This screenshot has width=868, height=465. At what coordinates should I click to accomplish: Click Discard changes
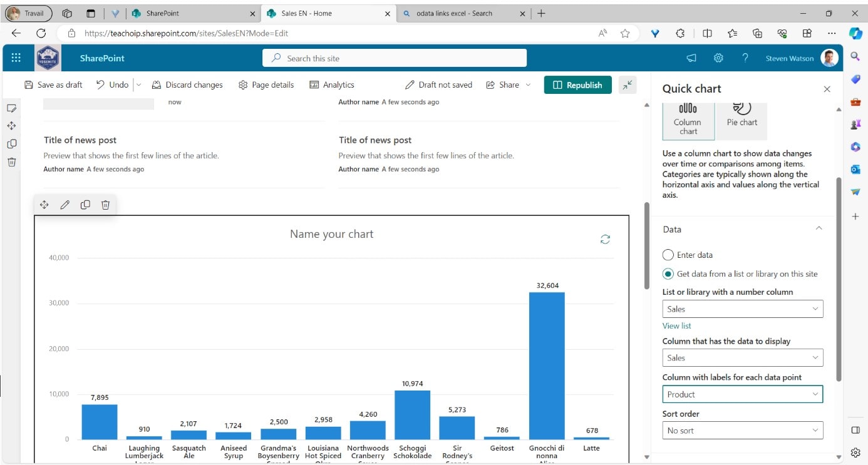click(x=187, y=85)
